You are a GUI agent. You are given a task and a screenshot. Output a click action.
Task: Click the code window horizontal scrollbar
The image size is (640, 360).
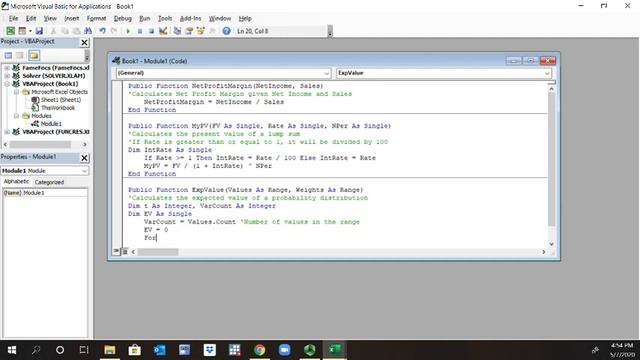[x=158, y=252]
